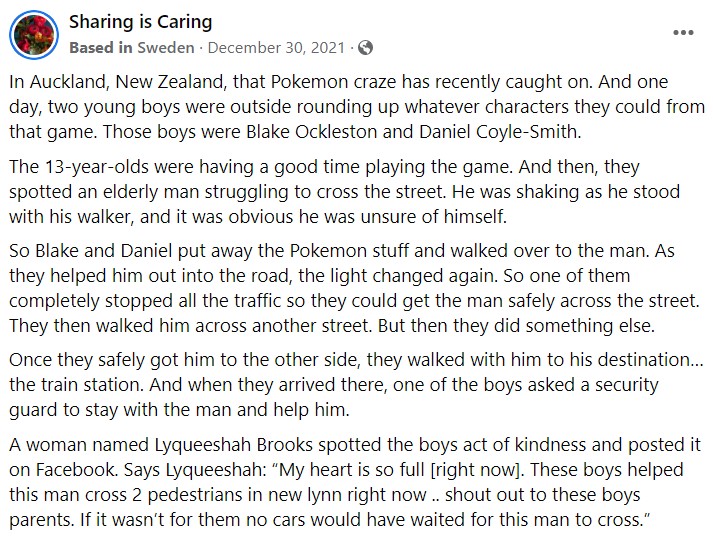Open the three-dot post options menu
Viewport: 713px width, 539px height.
(683, 32)
